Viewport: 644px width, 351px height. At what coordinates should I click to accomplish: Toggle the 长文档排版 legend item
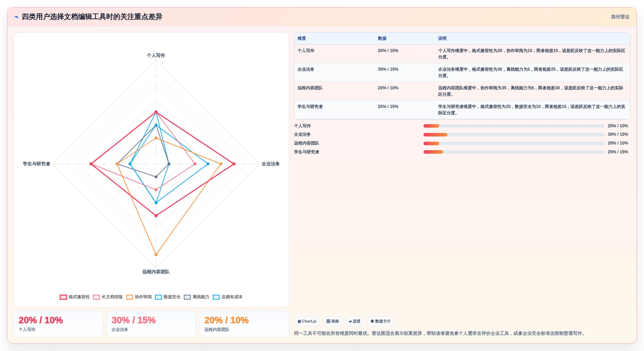point(108,297)
